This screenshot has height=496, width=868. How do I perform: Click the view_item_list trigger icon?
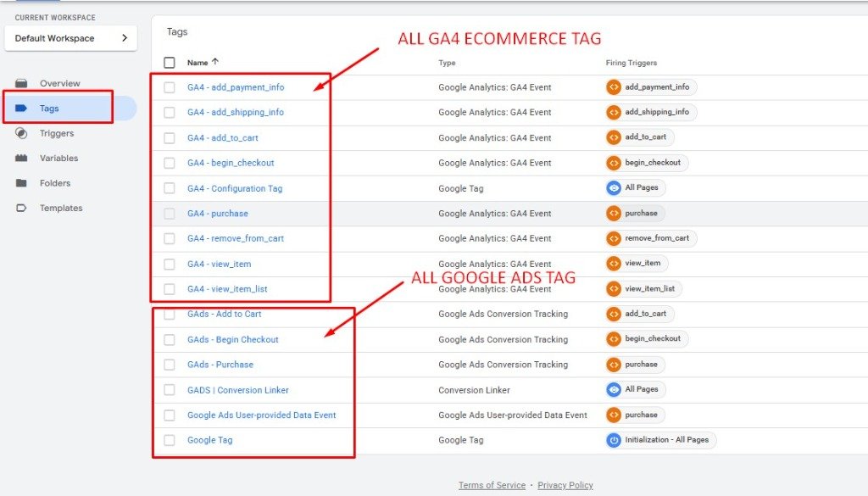pos(614,289)
